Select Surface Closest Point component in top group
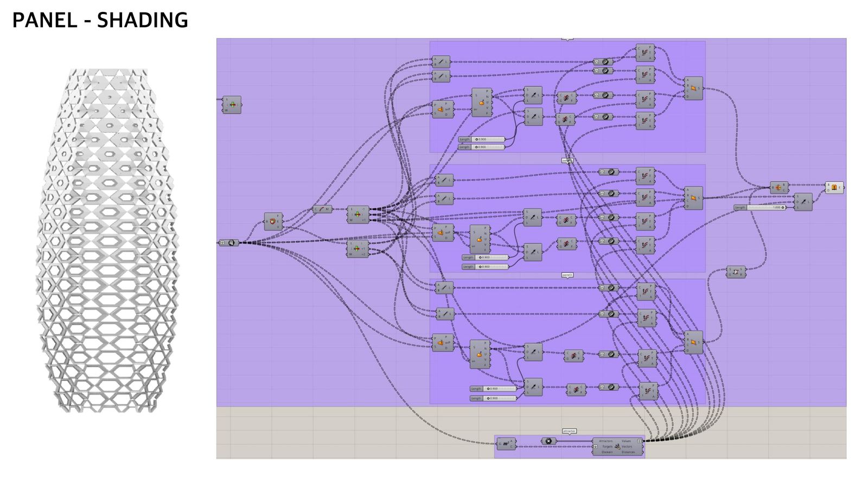The height and width of the screenshot is (488, 868). point(443,109)
